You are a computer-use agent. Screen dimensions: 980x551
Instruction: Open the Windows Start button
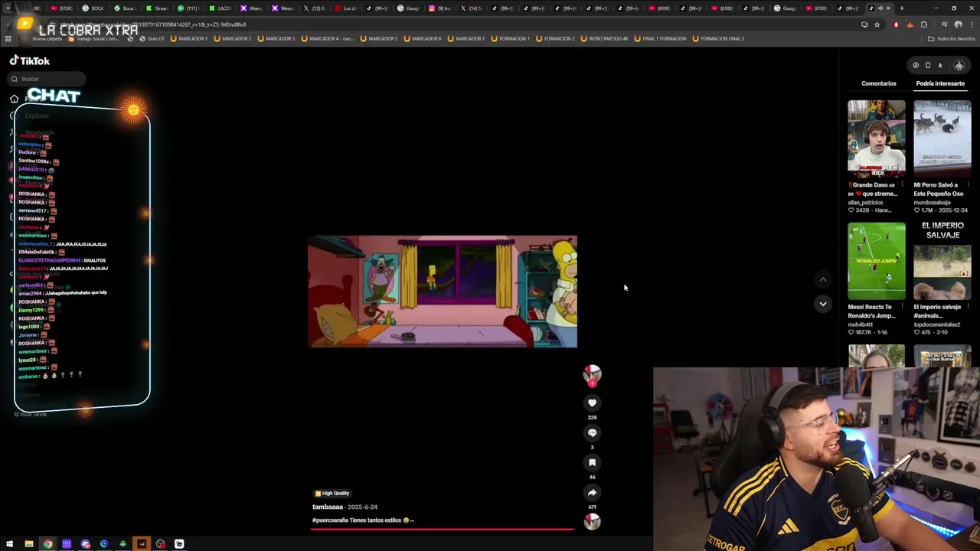coord(10,544)
